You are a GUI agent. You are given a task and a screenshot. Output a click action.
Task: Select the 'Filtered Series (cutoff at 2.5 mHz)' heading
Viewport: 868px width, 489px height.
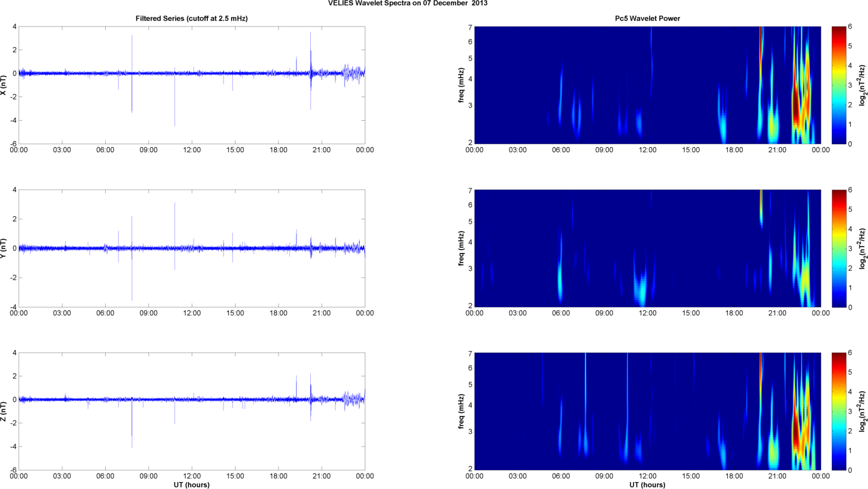191,18
